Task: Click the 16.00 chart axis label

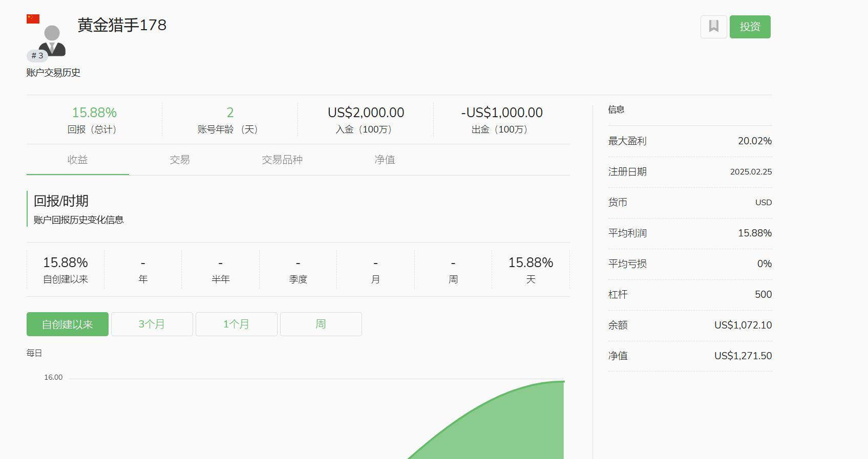Action: [53, 377]
